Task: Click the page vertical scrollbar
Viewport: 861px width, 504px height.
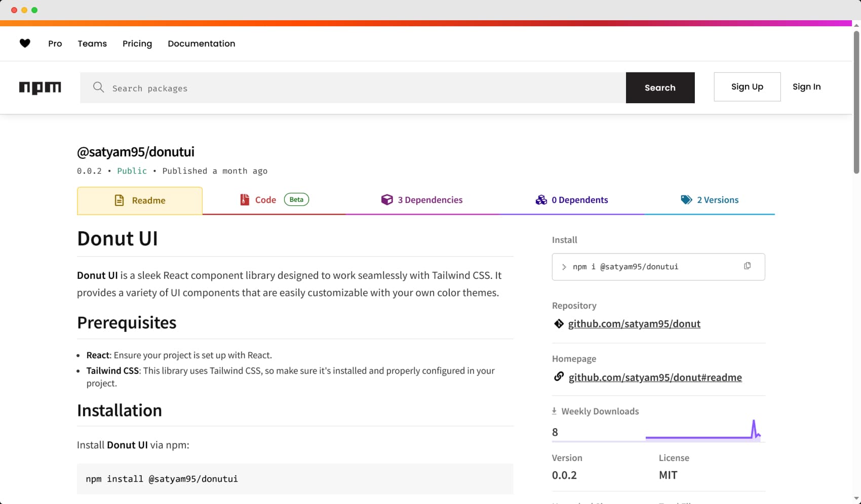Action: 856,101
